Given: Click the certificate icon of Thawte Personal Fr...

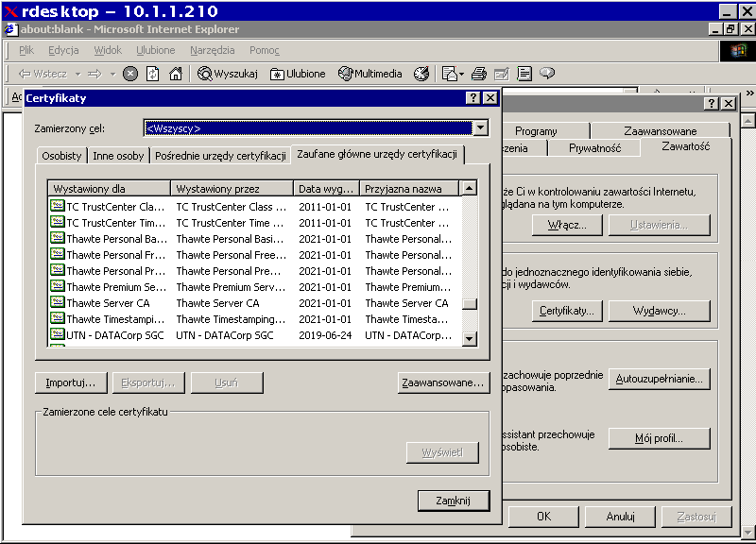Looking at the screenshot, I should pyautogui.click(x=58, y=254).
